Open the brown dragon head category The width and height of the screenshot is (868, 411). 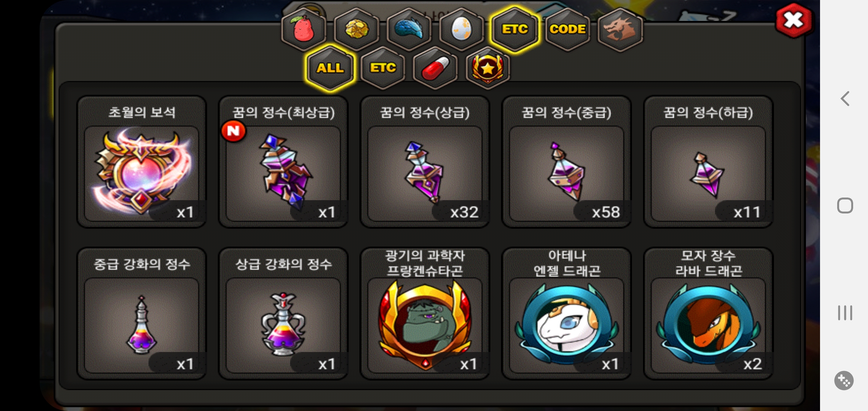click(620, 30)
